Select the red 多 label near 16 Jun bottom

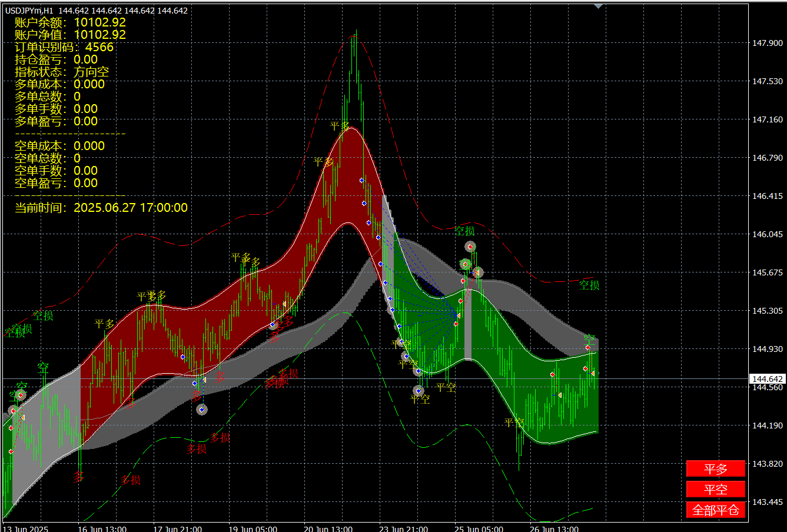tap(78, 477)
